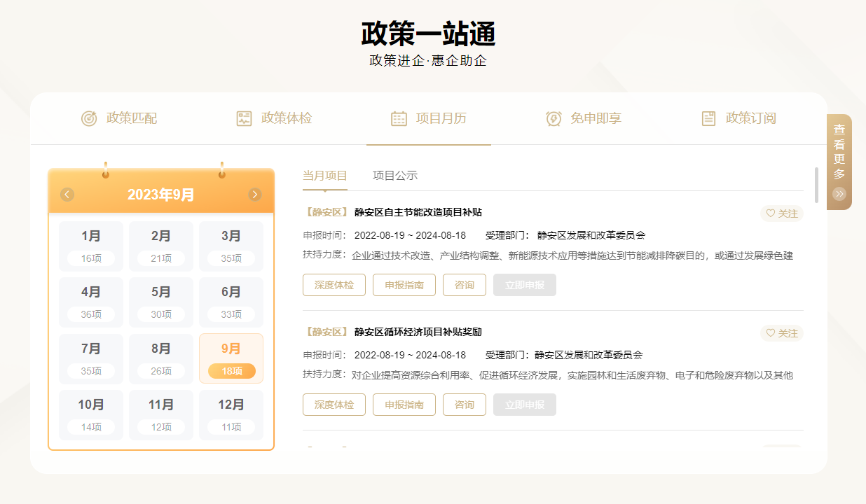Toggle 关注 on 静安区自主节能改造项目补贴

pyautogui.click(x=782, y=213)
